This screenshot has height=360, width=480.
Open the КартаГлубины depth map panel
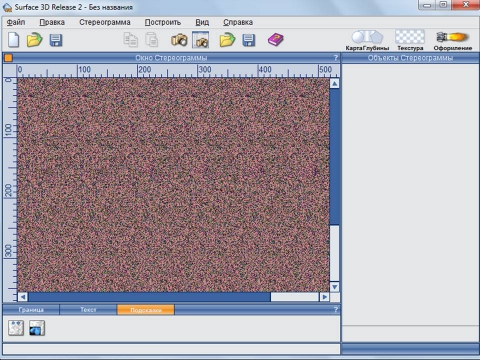[x=367, y=41]
